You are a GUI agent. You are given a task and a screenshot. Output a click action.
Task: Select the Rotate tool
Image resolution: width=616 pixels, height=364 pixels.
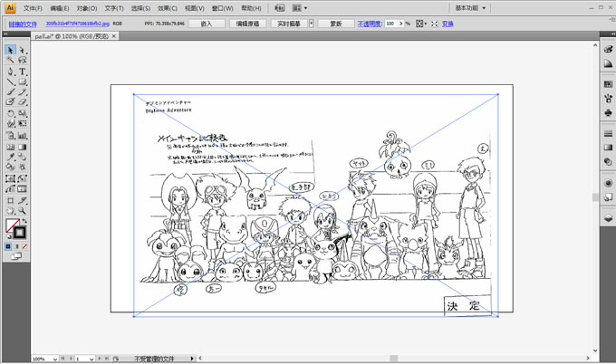pyautogui.click(x=10, y=113)
